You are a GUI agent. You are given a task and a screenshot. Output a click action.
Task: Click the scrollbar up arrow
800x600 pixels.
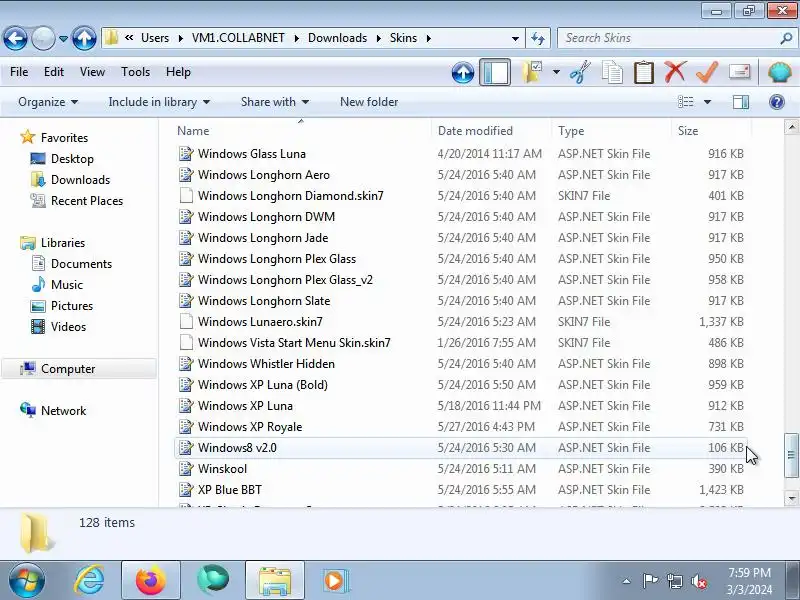coord(791,127)
